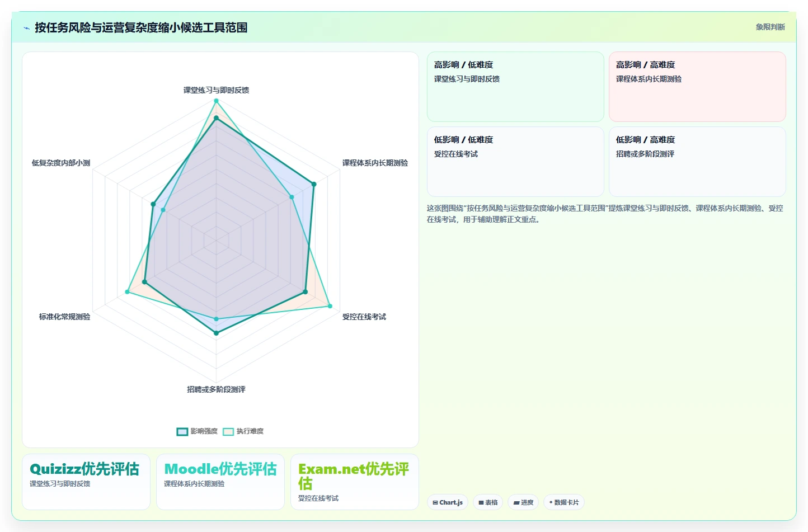Click the 执行难度 point on the 受控在线考试 axis
This screenshot has height=532, width=808.
(x=330, y=306)
